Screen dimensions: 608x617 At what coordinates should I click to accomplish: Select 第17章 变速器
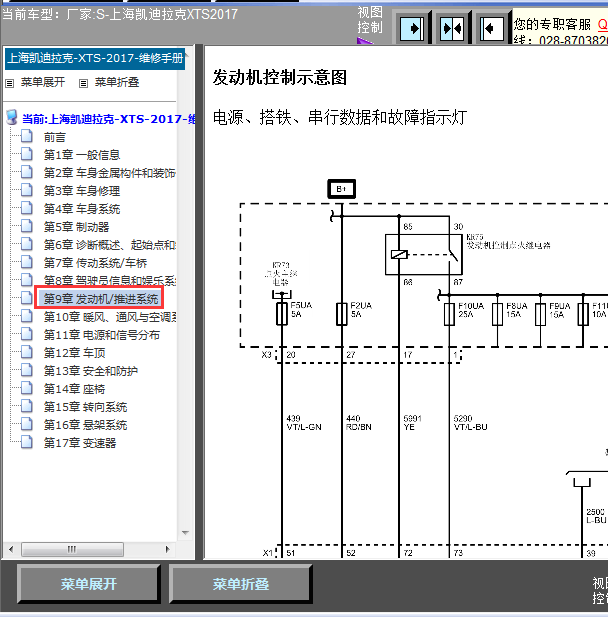pos(80,443)
